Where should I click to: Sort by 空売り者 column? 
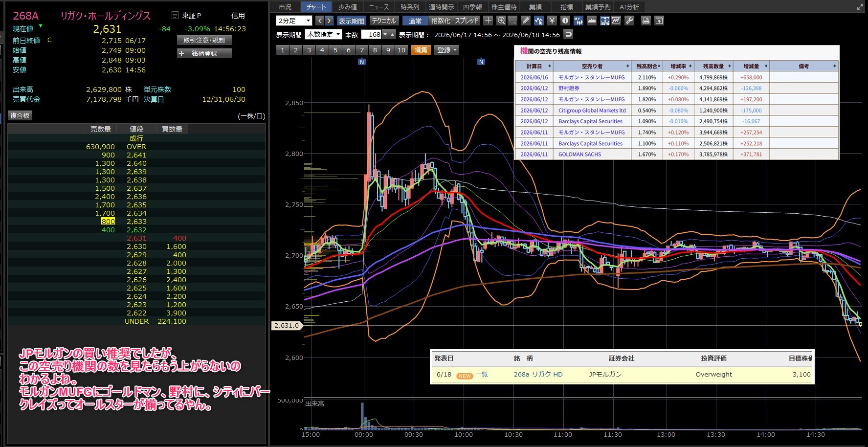592,66
